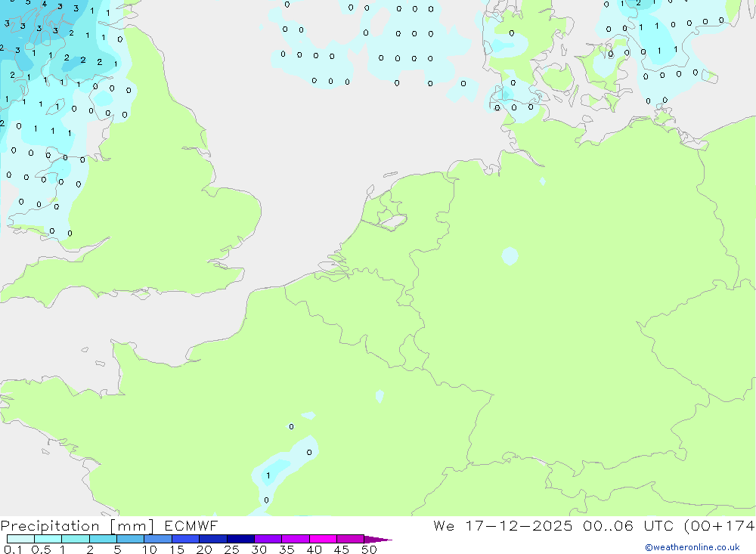Select the 0.1–0.5 mm legend color swatch
Image resolution: width=756 pixels, height=554 pixels.
(x=20, y=539)
